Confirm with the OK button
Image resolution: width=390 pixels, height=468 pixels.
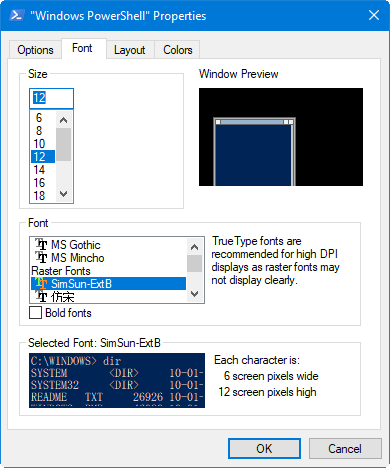[x=264, y=448]
